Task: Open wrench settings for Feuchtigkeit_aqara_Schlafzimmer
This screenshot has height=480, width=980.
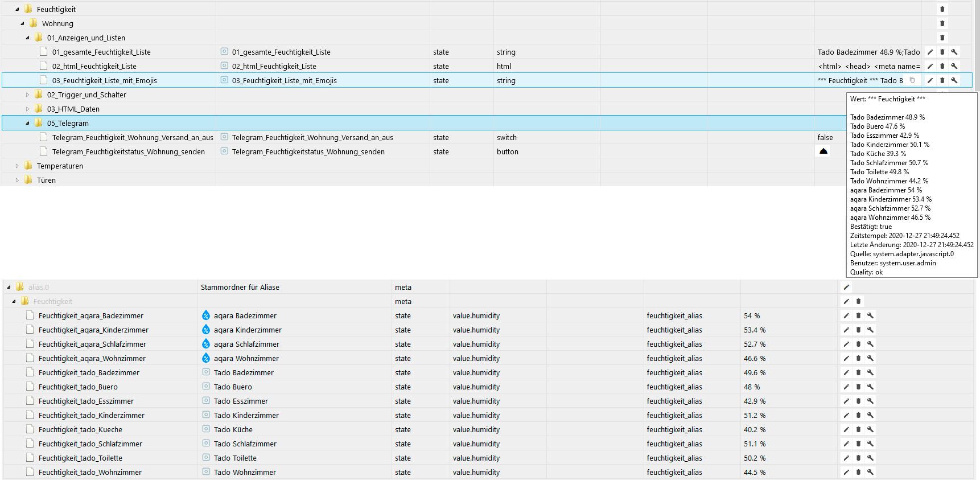Action: tap(870, 344)
